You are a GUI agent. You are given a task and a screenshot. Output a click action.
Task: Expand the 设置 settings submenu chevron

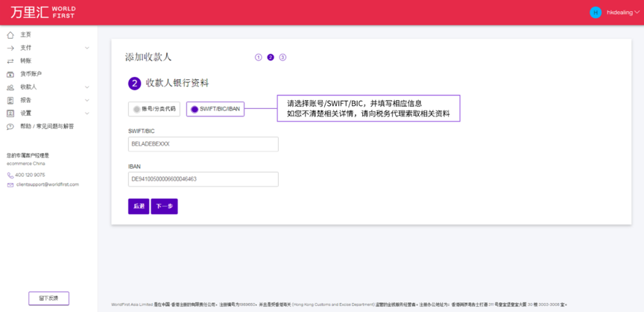coord(87,113)
